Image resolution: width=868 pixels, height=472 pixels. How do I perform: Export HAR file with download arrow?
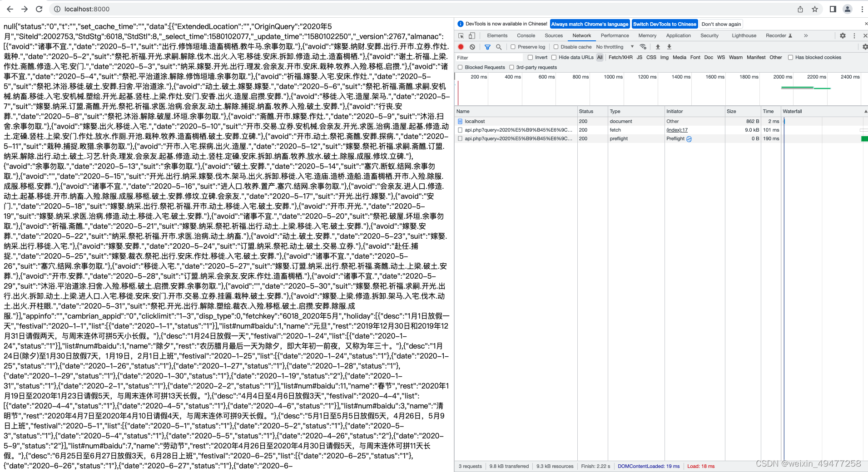pyautogui.click(x=669, y=47)
